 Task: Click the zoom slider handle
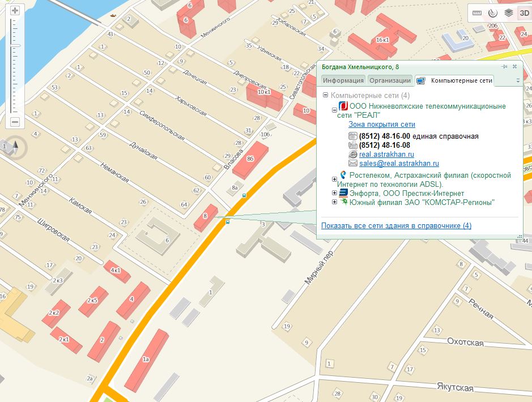click(15, 45)
